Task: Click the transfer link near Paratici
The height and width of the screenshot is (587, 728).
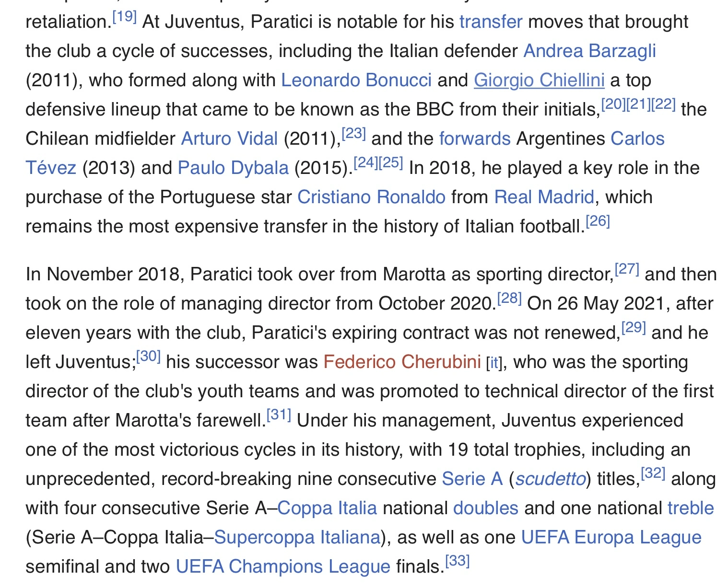Action: click(491, 22)
